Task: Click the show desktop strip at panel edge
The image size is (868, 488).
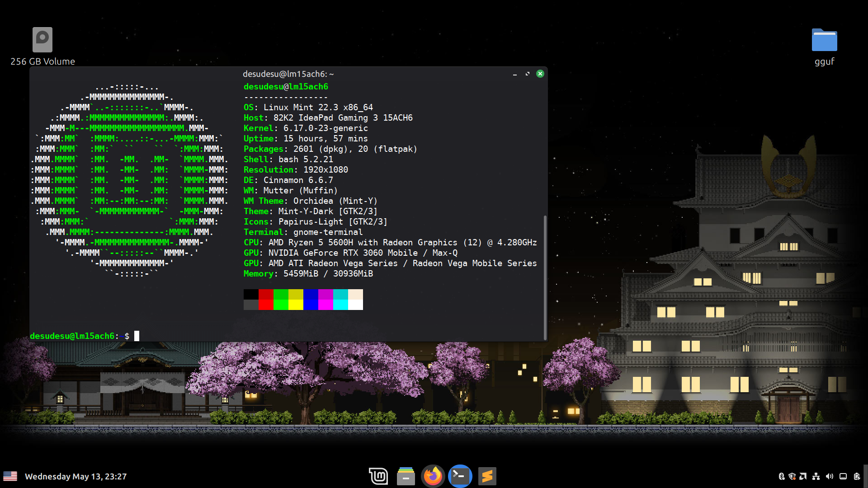Action: [866, 476]
